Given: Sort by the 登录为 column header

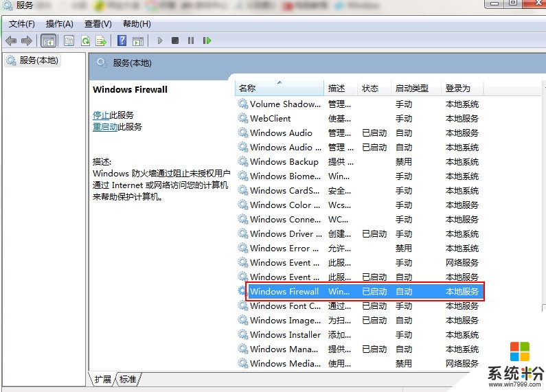Looking at the screenshot, I should click(x=462, y=89).
